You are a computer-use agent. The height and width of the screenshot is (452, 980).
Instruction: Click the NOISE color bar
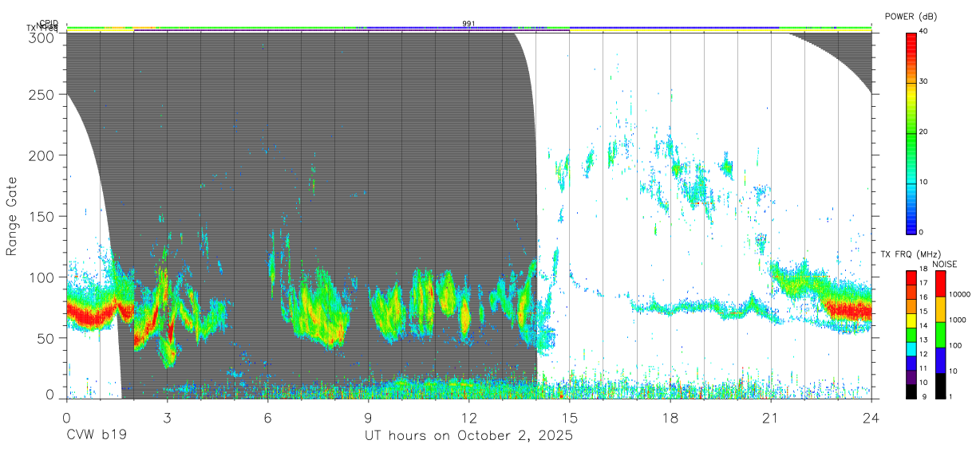pos(940,335)
